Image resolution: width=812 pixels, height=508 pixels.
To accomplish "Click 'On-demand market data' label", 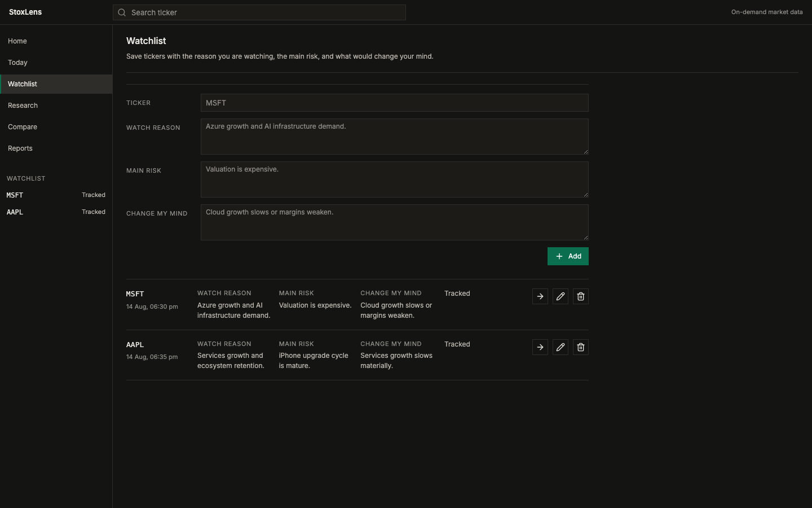I will [767, 12].
